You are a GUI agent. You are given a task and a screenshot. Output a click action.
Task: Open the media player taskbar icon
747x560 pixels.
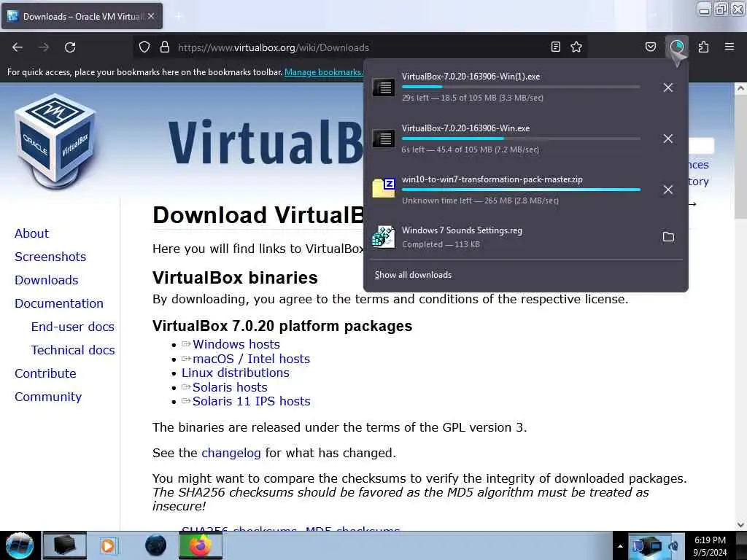[x=109, y=545]
